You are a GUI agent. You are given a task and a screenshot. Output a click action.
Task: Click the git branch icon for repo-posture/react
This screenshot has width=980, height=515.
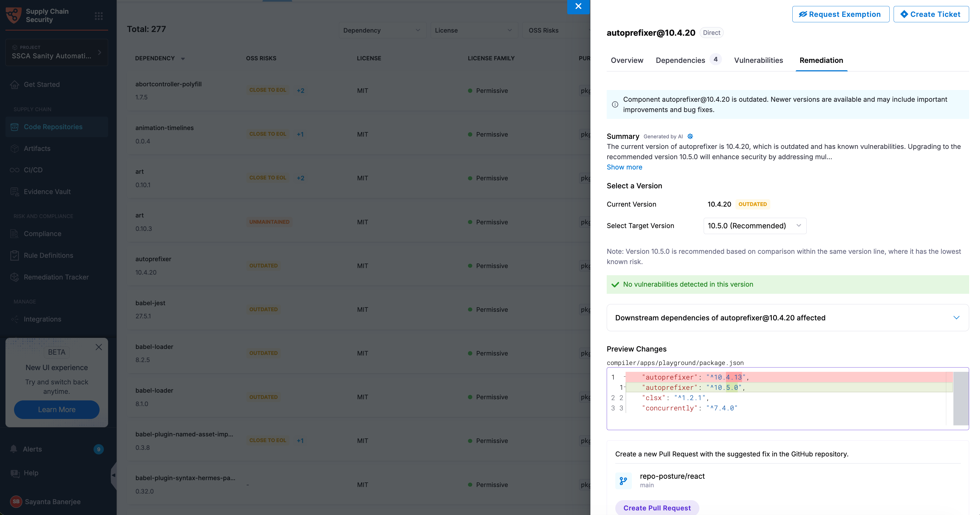point(623,481)
